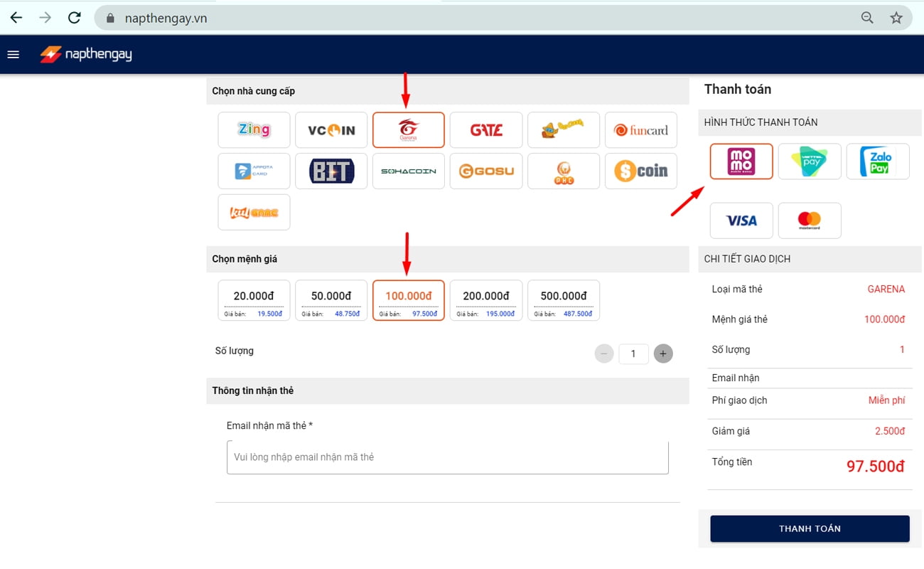Open the hamburger menu
This screenshot has height=569, width=924.
click(13, 54)
